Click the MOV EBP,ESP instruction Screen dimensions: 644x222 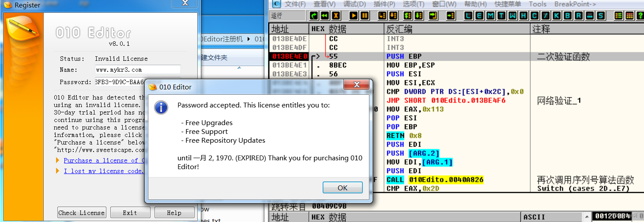click(411, 65)
